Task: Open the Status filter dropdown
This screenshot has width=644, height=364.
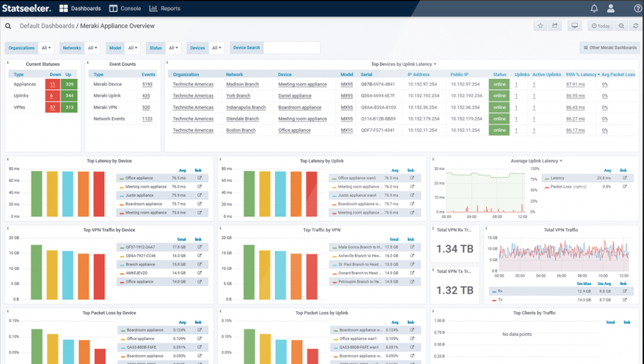Action: click(174, 48)
